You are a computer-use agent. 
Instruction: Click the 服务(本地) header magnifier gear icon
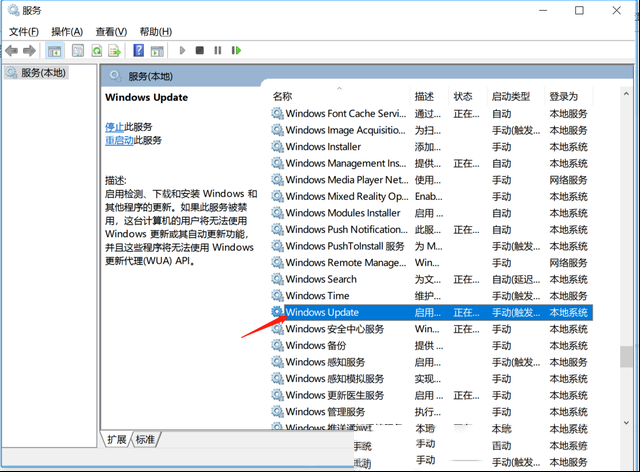116,76
